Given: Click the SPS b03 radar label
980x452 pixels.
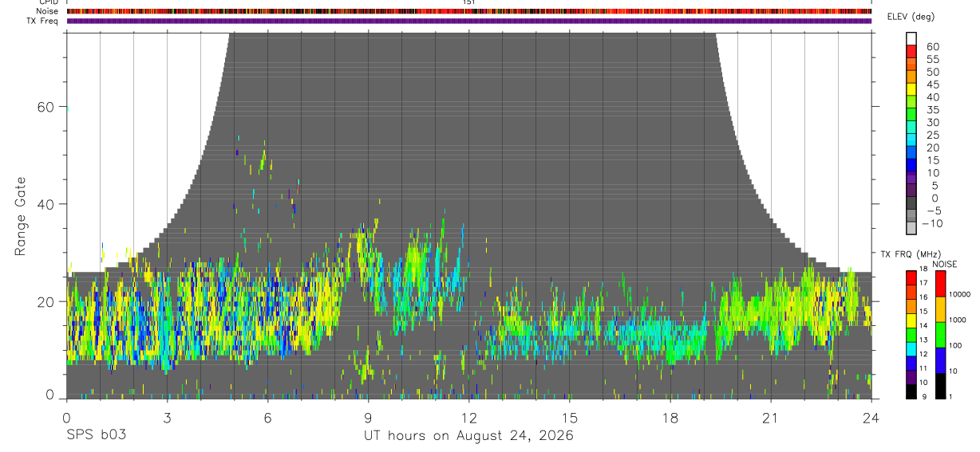Looking at the screenshot, I should click(96, 435).
